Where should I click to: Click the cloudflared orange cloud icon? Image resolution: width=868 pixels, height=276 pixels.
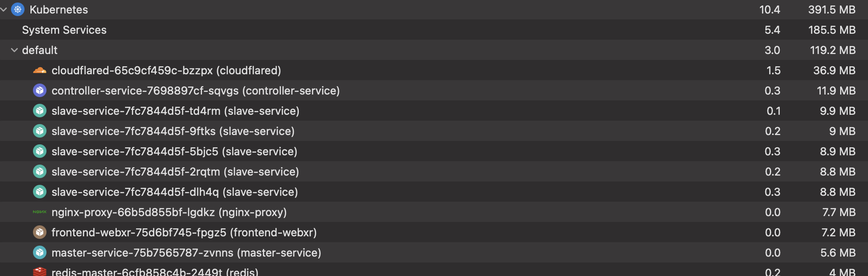[40, 70]
